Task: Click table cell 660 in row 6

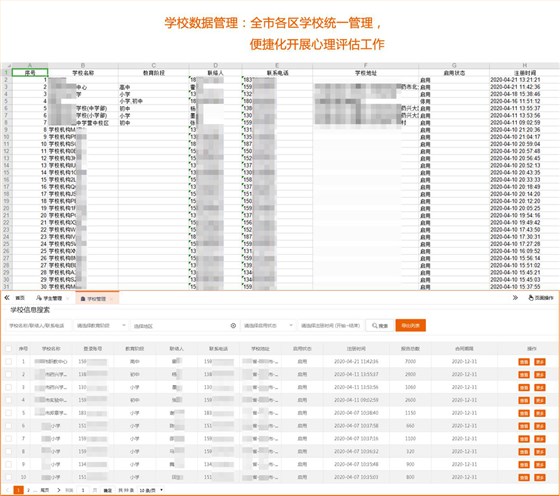Action: [410, 426]
